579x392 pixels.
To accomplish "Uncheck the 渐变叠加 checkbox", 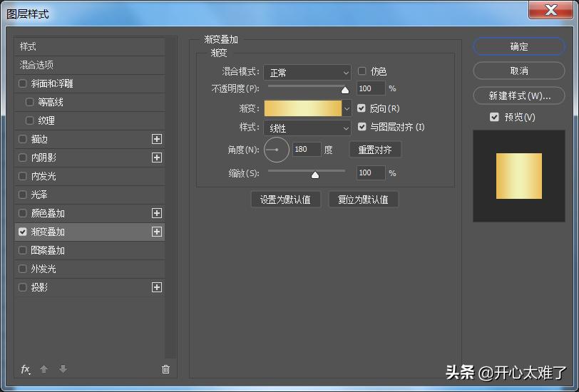I will coord(23,232).
